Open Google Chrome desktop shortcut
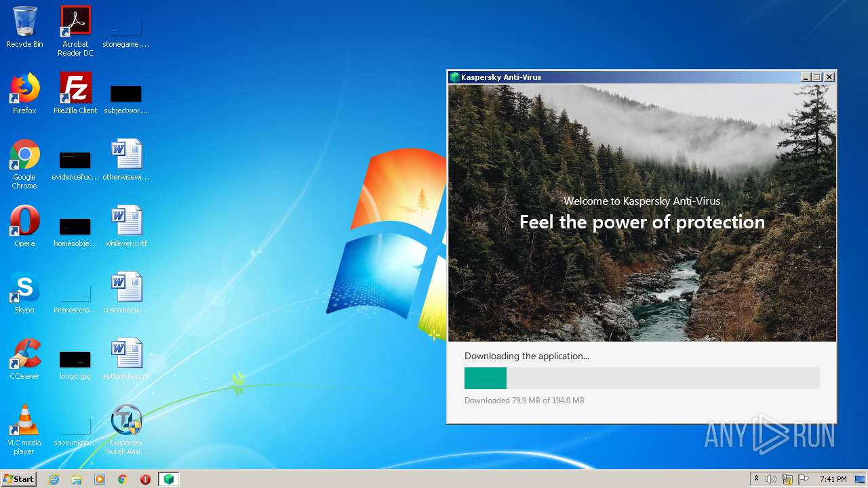The image size is (868, 488). pos(24,164)
